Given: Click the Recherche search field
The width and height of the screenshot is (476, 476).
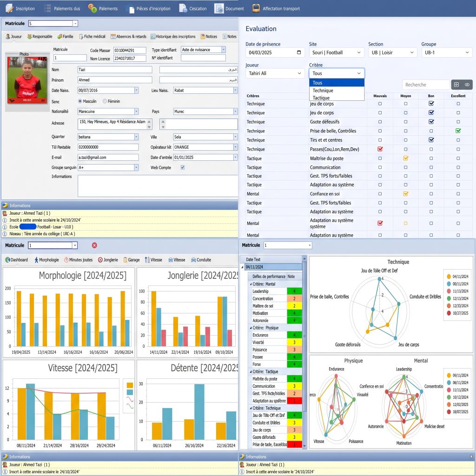Looking at the screenshot, I should coord(425,85).
